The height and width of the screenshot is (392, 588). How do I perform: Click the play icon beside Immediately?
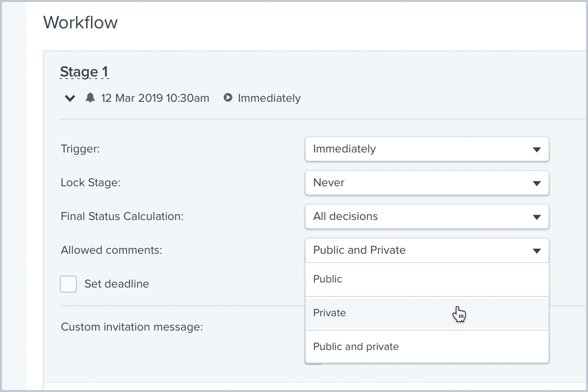click(228, 98)
